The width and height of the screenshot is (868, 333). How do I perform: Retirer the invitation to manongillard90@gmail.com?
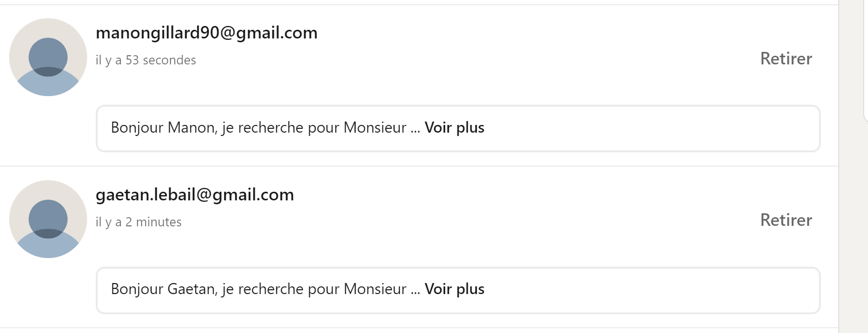(x=786, y=59)
